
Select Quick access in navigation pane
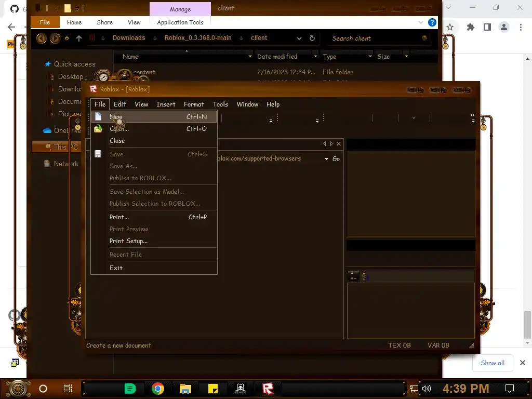pos(74,64)
